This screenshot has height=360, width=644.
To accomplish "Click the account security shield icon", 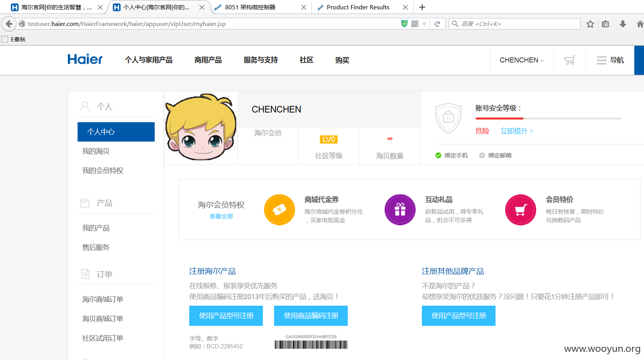I will [448, 118].
